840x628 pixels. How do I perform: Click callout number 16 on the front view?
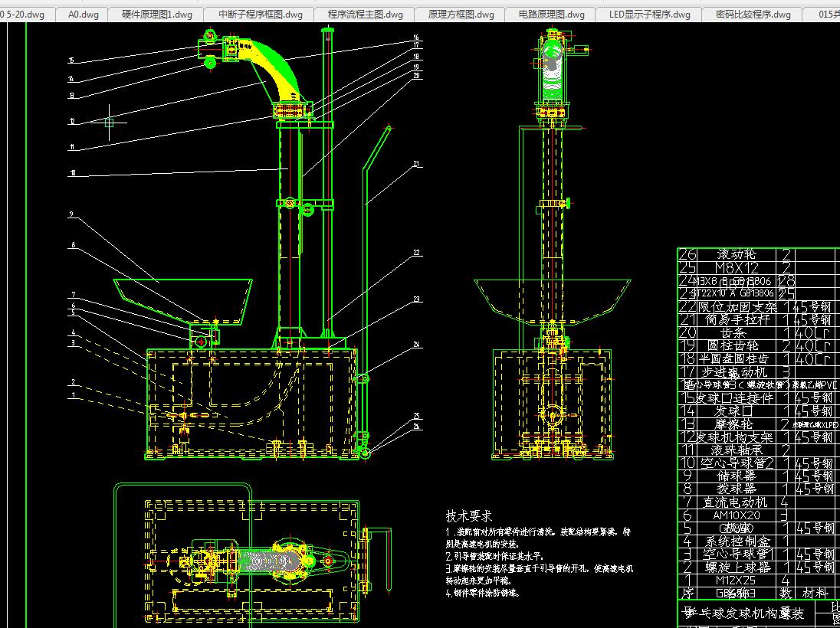coord(415,38)
